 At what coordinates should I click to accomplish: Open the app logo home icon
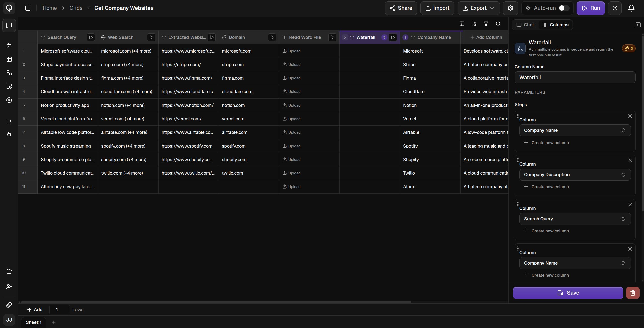pos(9,8)
